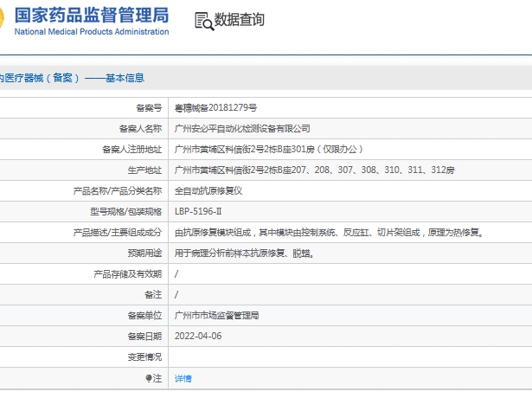The height and width of the screenshot is (398, 532).
Task: Click the bullet icon before 注
Action: point(148,378)
